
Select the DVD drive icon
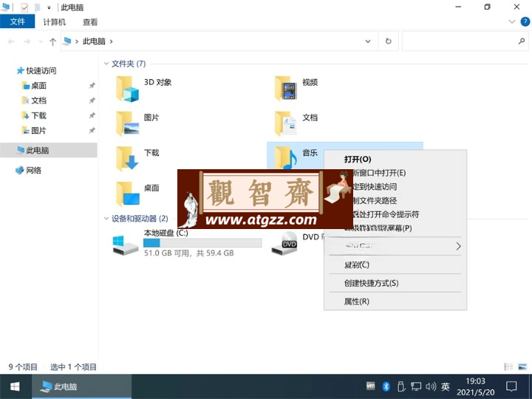click(x=284, y=244)
